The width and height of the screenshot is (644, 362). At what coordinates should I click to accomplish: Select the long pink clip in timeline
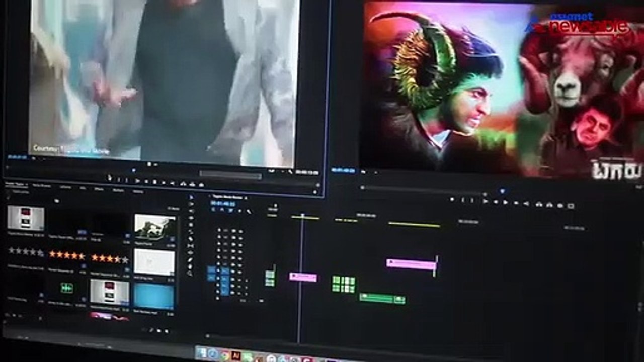[x=411, y=264]
